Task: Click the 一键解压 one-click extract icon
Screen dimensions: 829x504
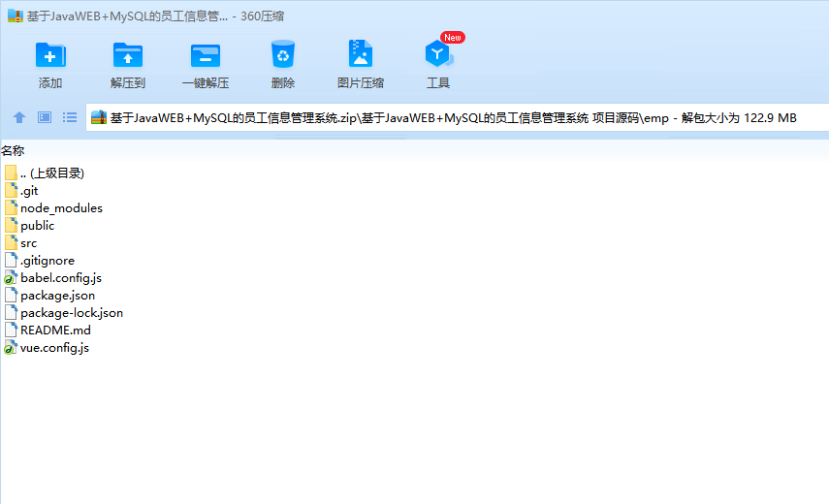Action: 206,55
